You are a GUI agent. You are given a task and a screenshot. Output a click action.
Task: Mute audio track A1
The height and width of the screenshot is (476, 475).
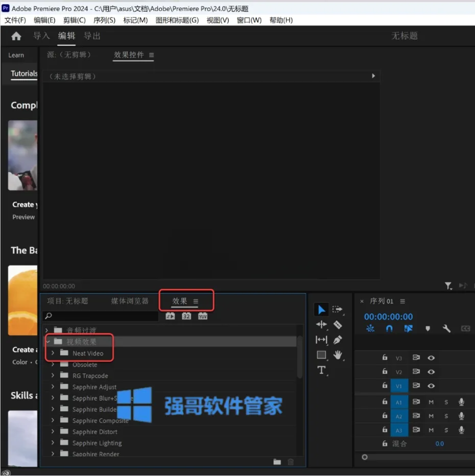(x=431, y=402)
